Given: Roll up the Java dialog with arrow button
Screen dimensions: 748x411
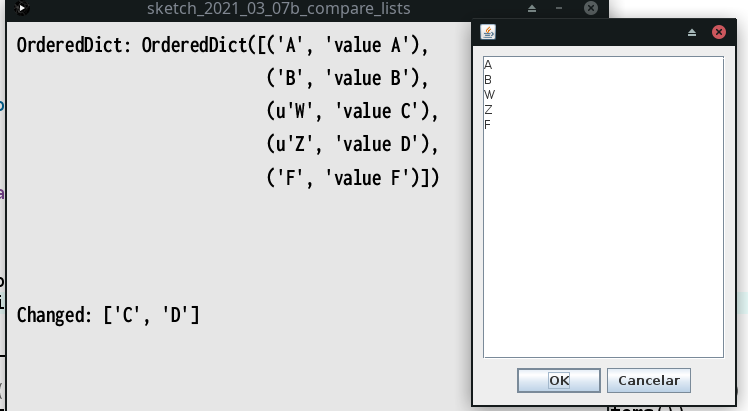Looking at the screenshot, I should point(691,32).
